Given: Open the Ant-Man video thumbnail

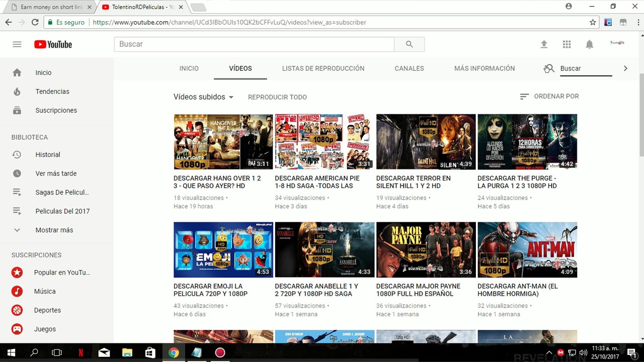Looking at the screenshot, I should coord(527,250).
